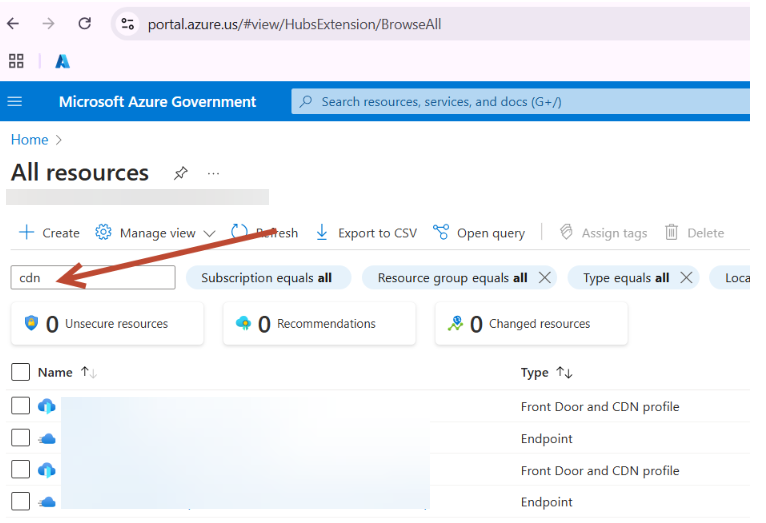Screen dimensions: 766x523
Task: Open the Azure bookmark shortcut icon
Action: click(x=62, y=61)
